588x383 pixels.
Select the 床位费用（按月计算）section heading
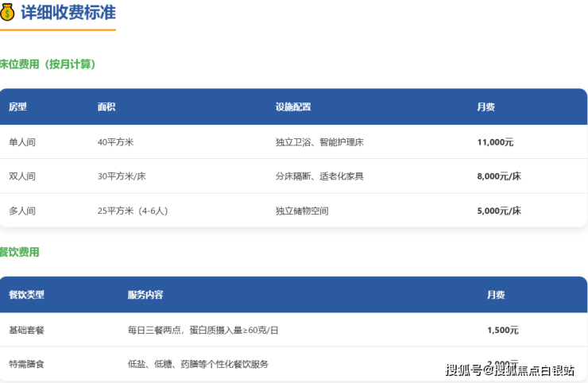[x=48, y=64]
